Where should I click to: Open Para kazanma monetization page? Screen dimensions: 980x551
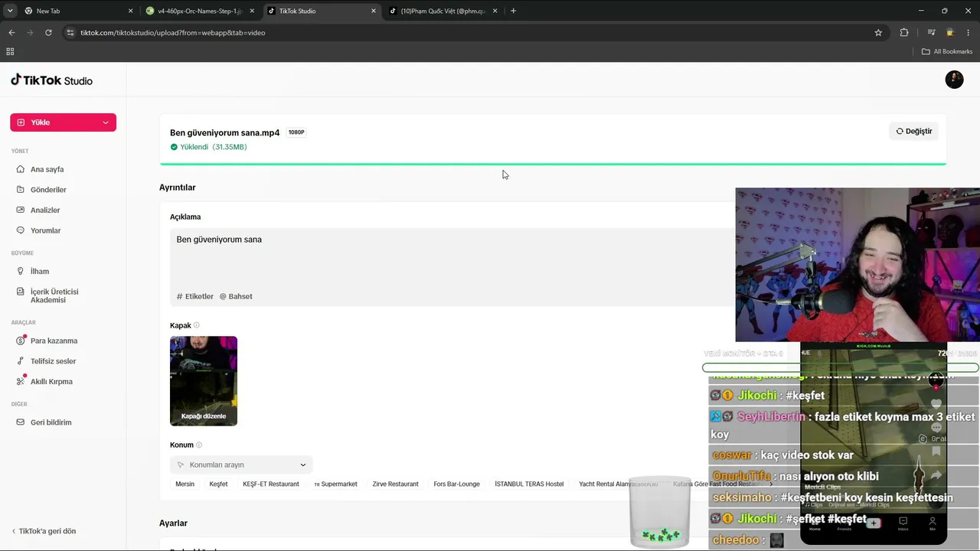click(54, 341)
